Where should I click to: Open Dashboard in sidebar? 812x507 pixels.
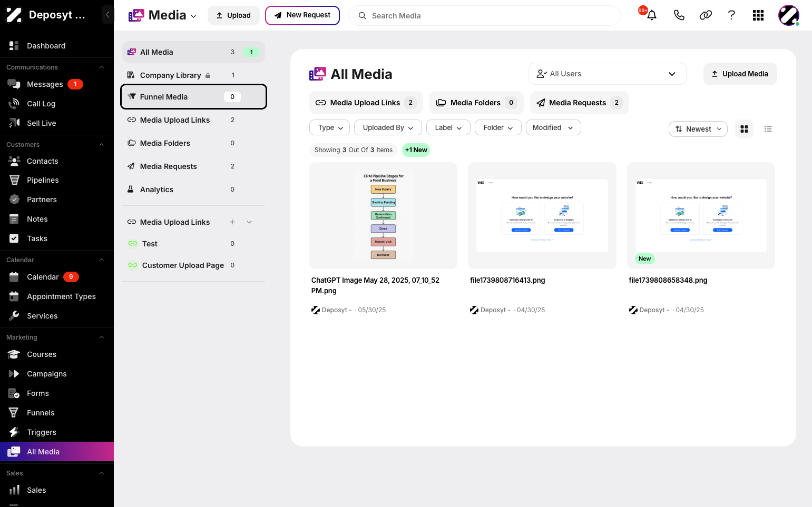57,46
